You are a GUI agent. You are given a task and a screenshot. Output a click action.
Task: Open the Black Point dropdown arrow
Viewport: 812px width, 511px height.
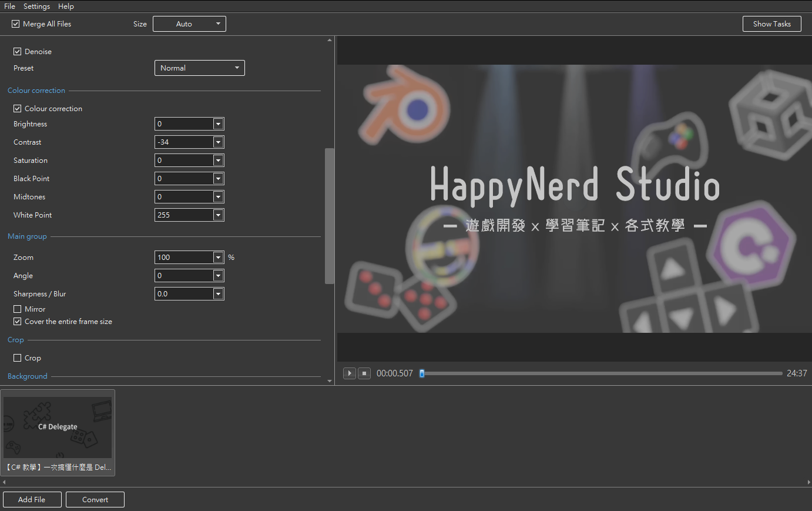tap(219, 179)
